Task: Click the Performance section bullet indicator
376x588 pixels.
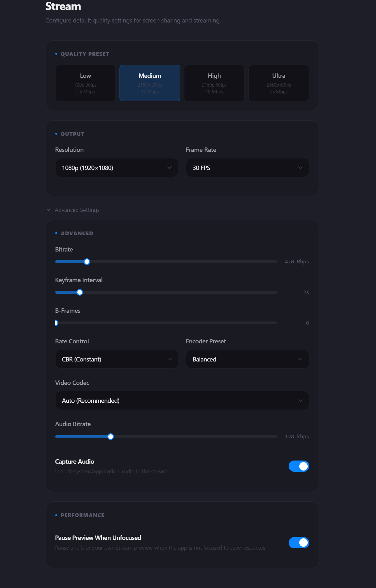Action: (x=56, y=515)
